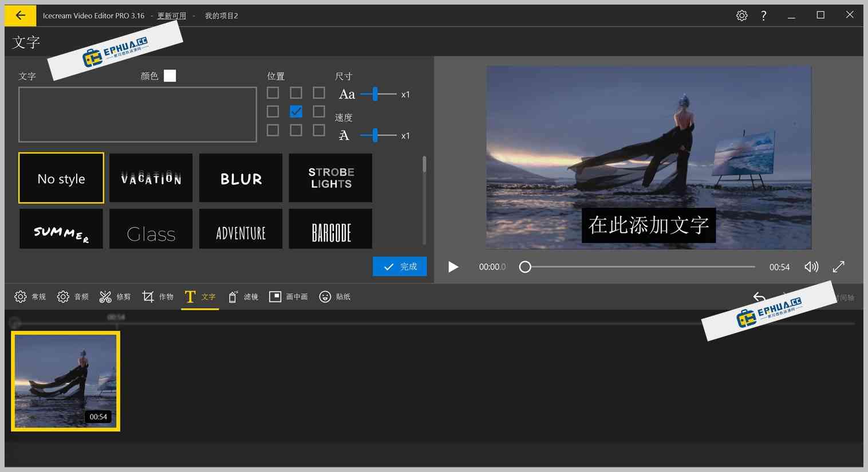Viewport: 868px width, 472px height.
Task: Check the bottom-right position checkbox
Action: click(319, 130)
